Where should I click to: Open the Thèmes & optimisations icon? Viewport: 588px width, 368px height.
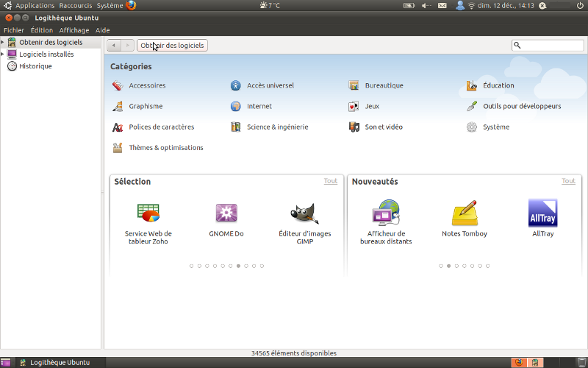[x=118, y=148]
